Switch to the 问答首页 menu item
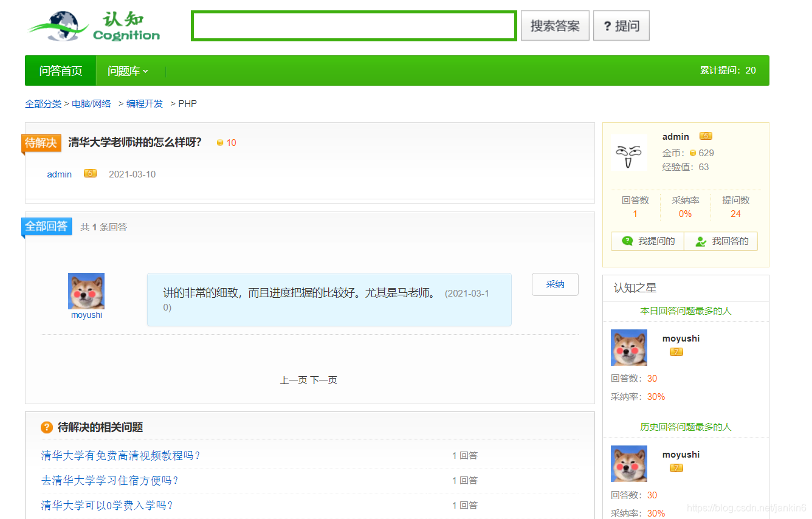The height and width of the screenshot is (519, 812). [59, 70]
